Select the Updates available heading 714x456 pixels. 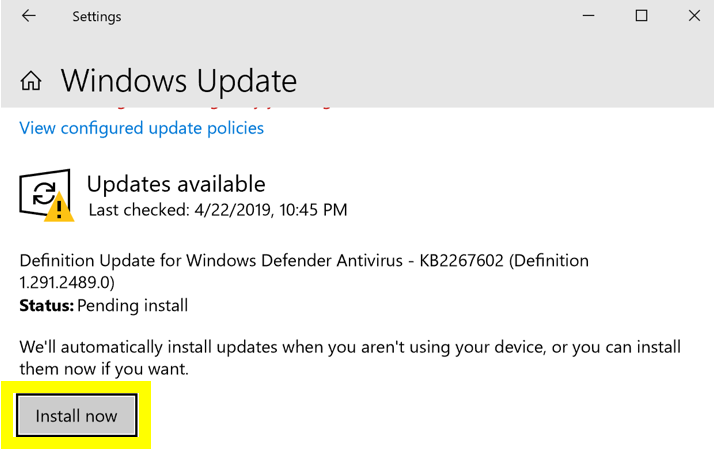tap(176, 184)
